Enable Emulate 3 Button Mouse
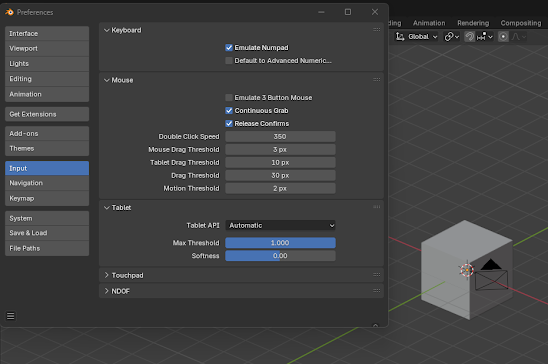Viewport: 548px width, 364px height. (229, 97)
